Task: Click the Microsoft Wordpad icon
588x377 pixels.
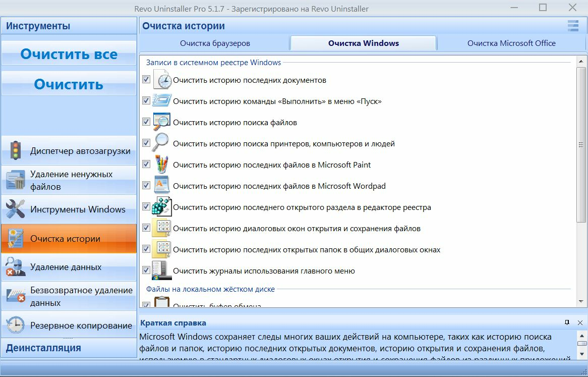Action: pos(162,185)
